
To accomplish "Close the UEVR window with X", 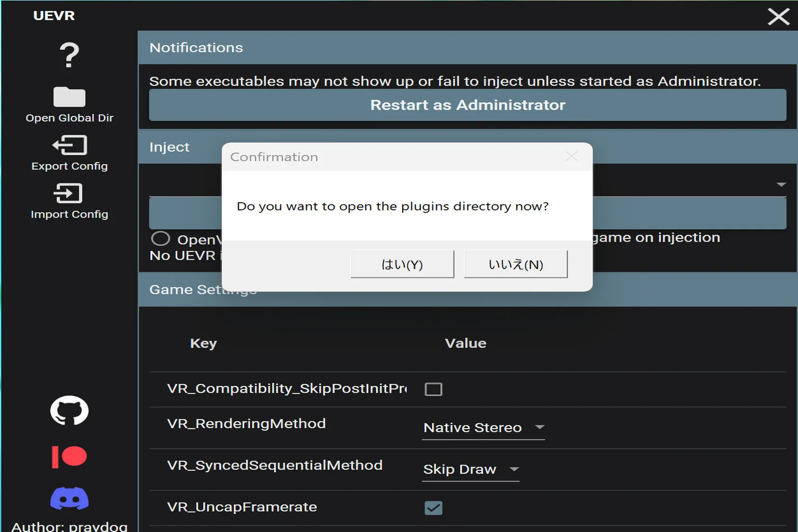I will 778,16.
